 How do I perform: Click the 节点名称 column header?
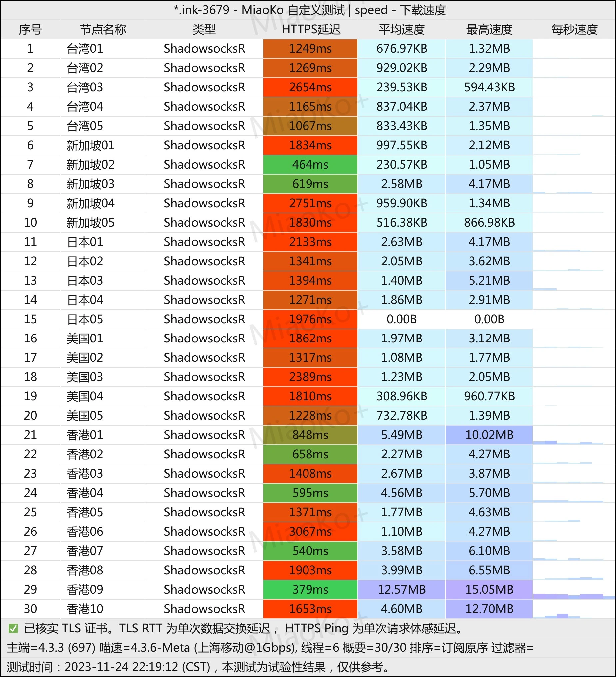(103, 30)
